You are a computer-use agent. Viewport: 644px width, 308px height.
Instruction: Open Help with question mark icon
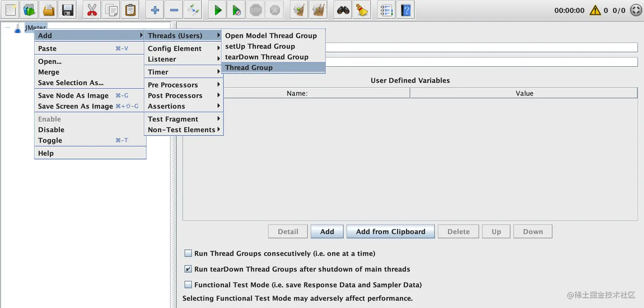pyautogui.click(x=405, y=10)
